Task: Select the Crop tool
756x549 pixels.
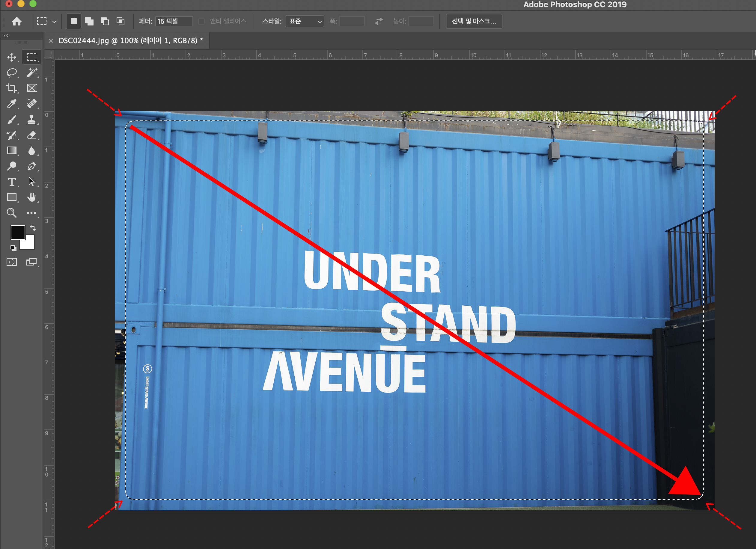Action: click(12, 88)
